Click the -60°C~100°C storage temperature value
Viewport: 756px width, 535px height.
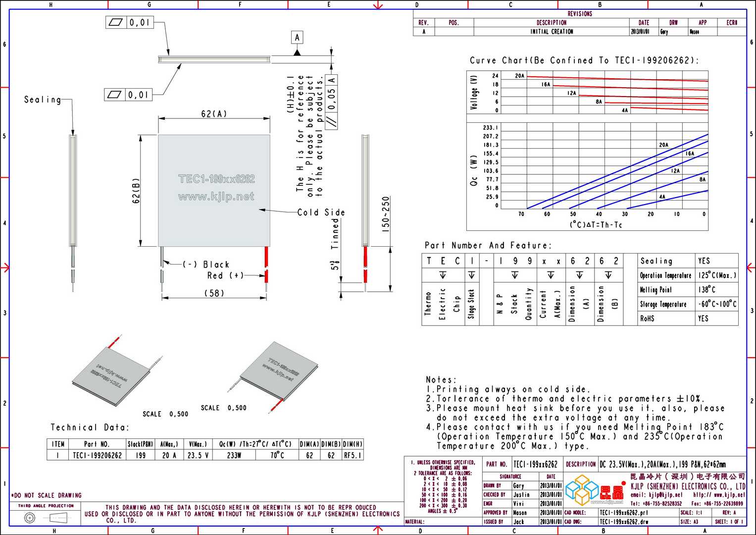(717, 304)
